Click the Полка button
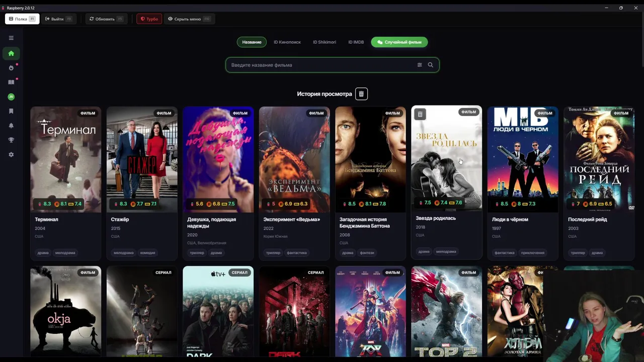 [22, 19]
